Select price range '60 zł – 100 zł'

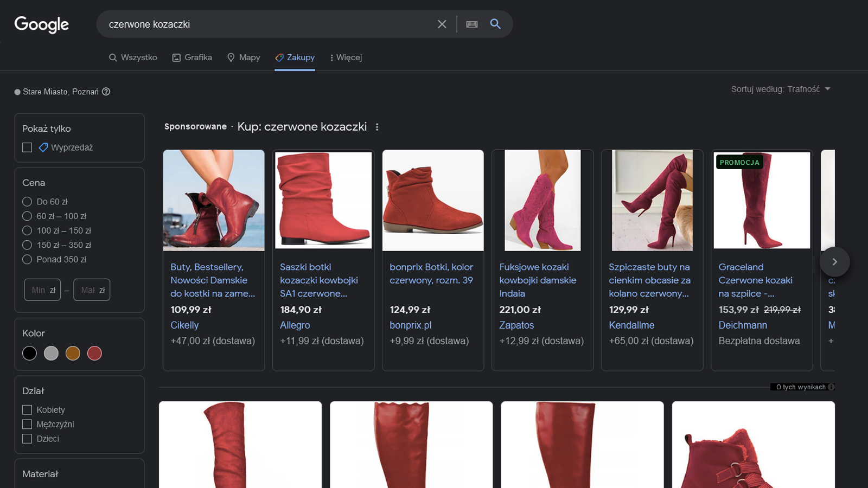[27, 216]
